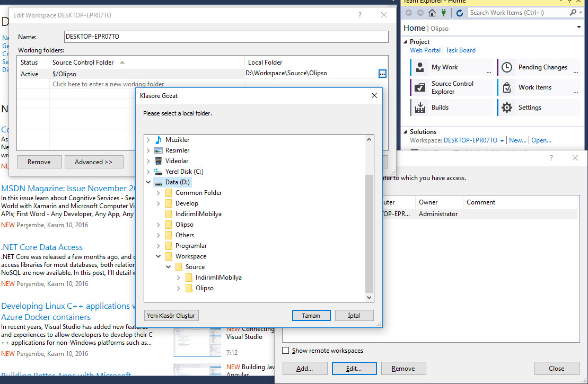The height and width of the screenshot is (384, 588).
Task: Cancel folder browsing with İptal
Action: coord(354,316)
